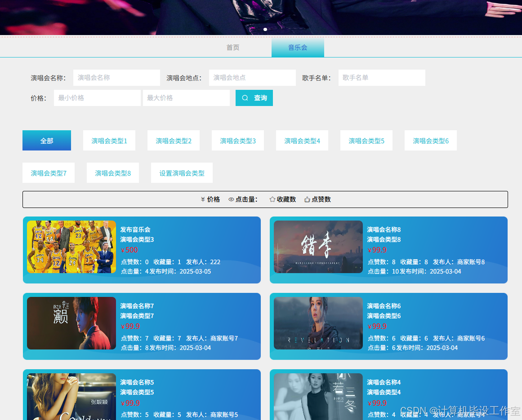The width and height of the screenshot is (522, 420).
Task: Filter by 演唱会类型8
Action: pyautogui.click(x=113, y=172)
